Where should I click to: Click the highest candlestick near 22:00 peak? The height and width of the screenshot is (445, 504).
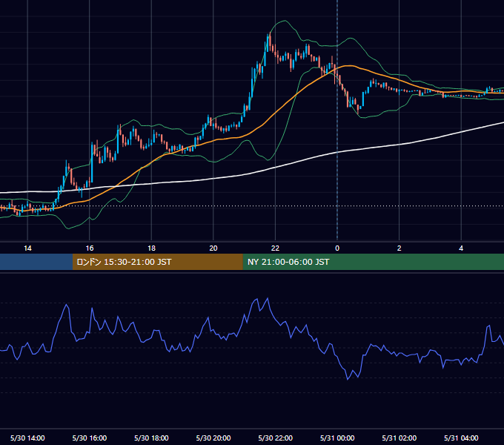pyautogui.click(x=268, y=42)
